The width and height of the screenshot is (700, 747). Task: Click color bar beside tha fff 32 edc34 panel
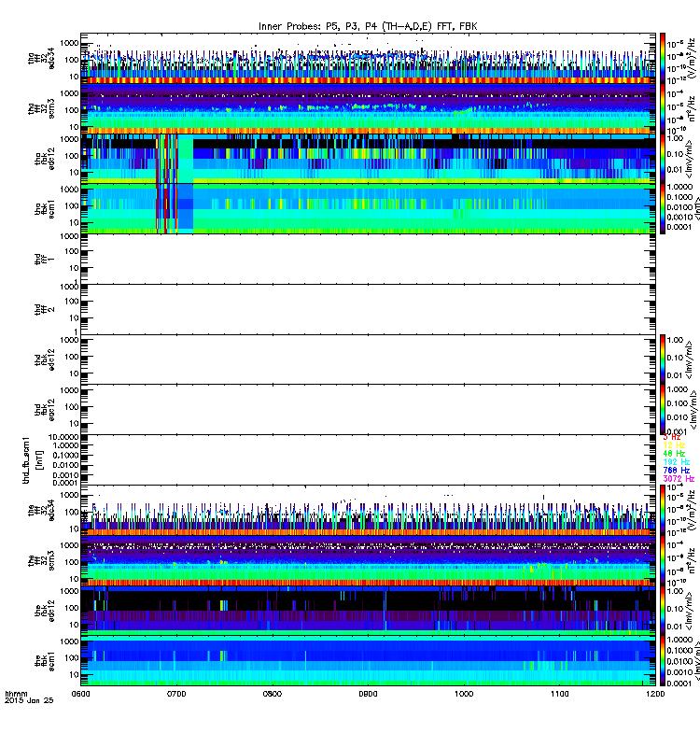tap(662, 58)
